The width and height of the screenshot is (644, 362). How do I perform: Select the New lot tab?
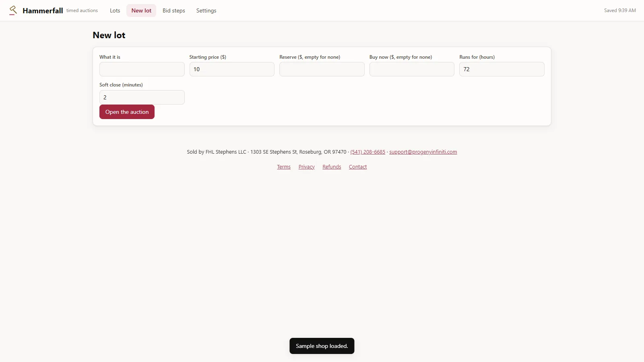tap(141, 10)
